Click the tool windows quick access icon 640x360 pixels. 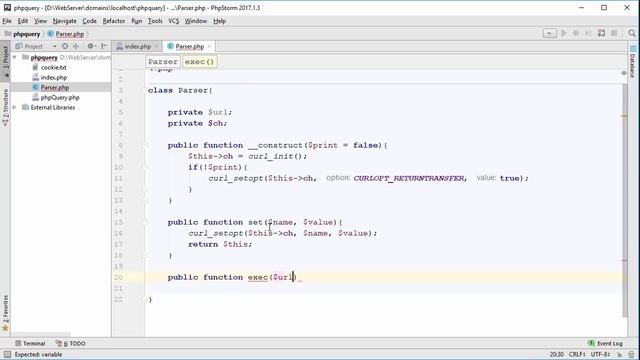click(7, 354)
